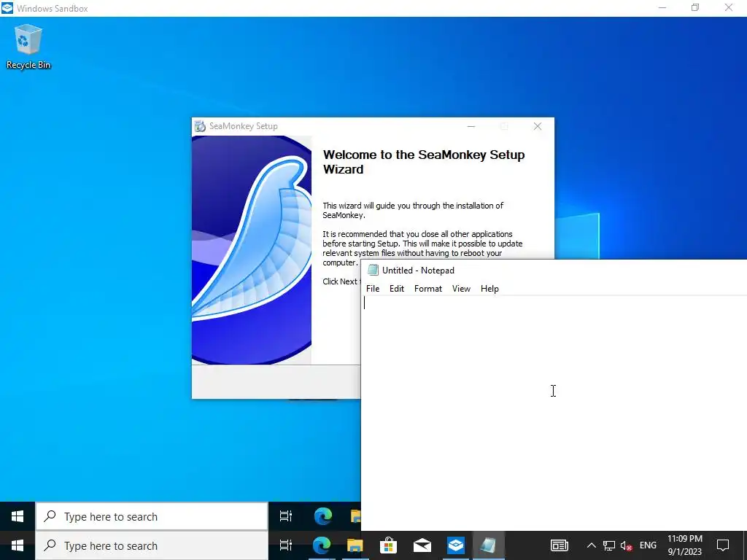Open Task View on the bottom taskbar
This screenshot has width=747, height=560.
click(x=286, y=545)
